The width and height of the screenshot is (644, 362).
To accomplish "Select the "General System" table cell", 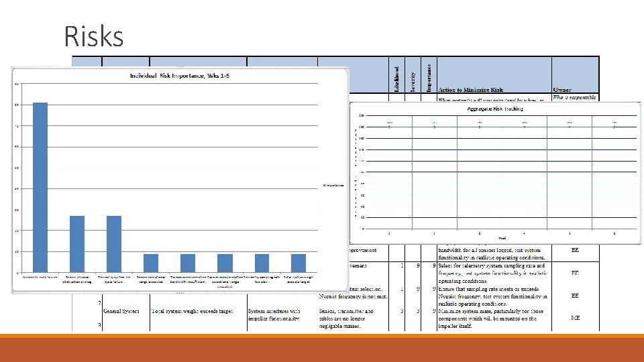I will pyautogui.click(x=121, y=311).
